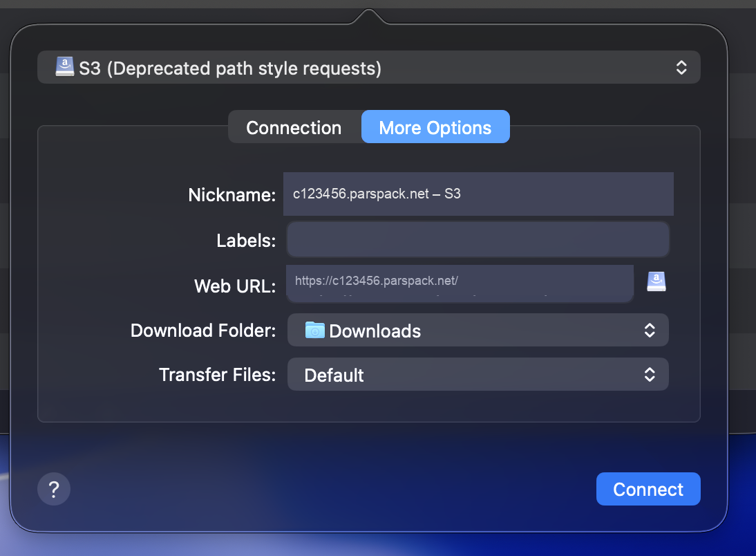The height and width of the screenshot is (556, 756).
Task: Open the S3 protocol type dropdown
Action: pos(369,68)
